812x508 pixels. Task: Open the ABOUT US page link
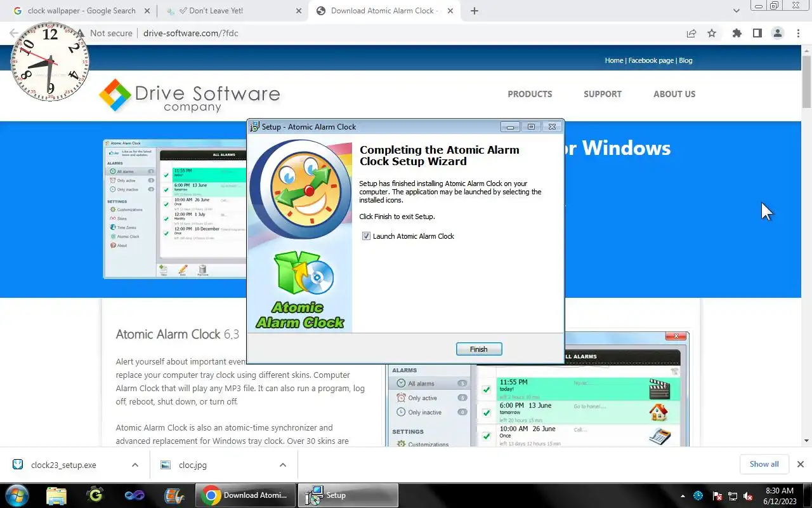pyautogui.click(x=674, y=94)
